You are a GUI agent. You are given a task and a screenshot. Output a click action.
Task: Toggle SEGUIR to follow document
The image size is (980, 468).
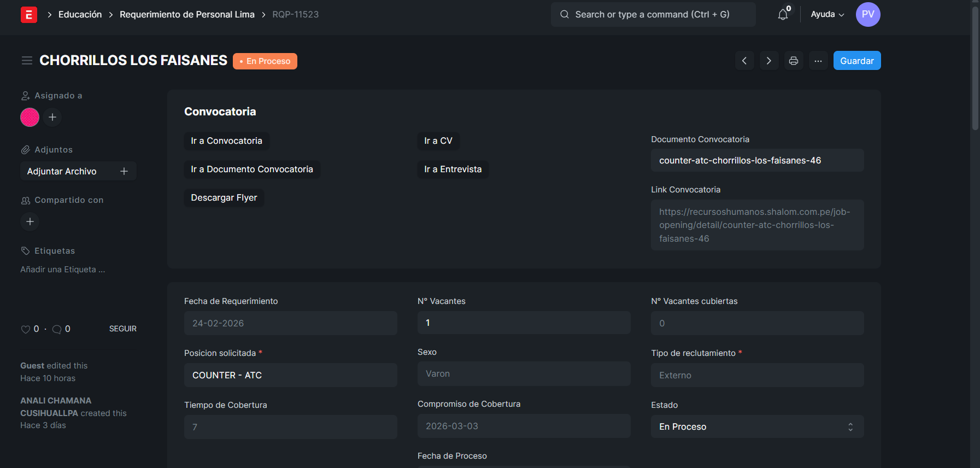[122, 329]
